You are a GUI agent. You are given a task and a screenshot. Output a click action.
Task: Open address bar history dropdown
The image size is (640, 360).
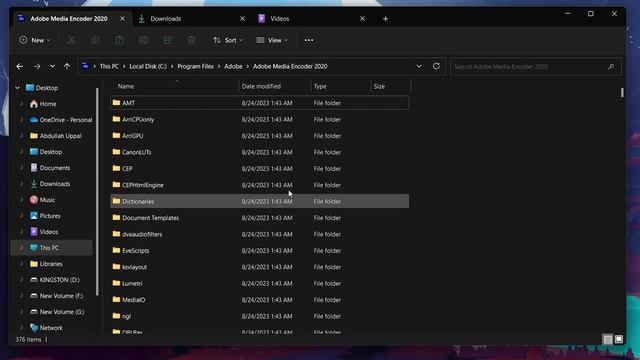419,66
